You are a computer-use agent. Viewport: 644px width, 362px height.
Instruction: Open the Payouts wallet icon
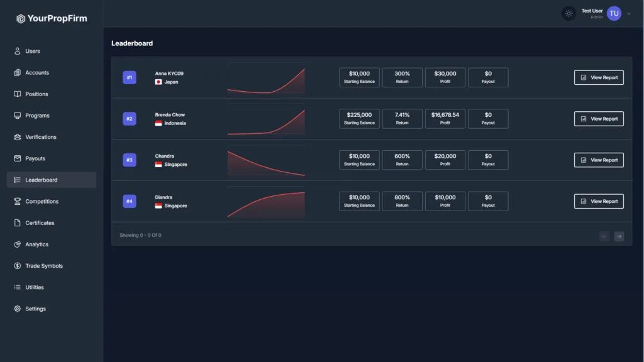point(17,158)
